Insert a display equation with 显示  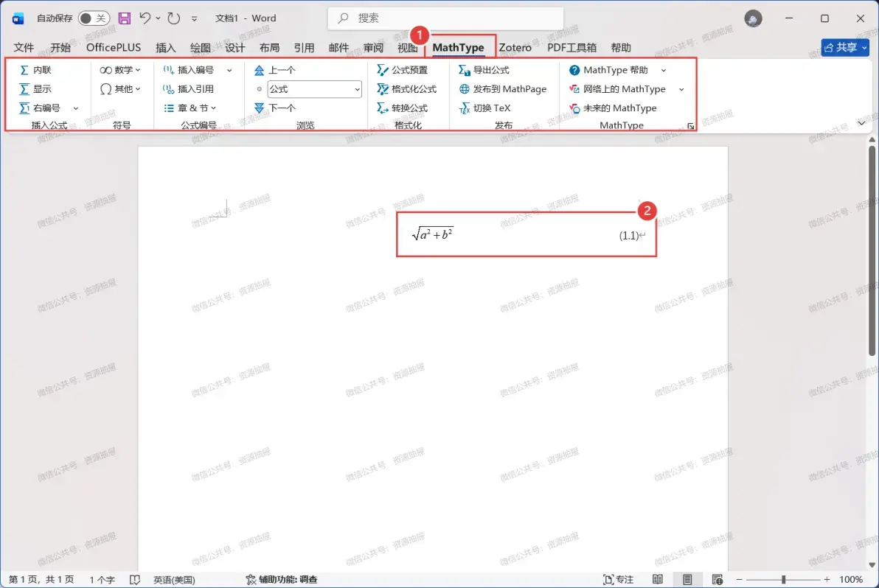pyautogui.click(x=35, y=89)
